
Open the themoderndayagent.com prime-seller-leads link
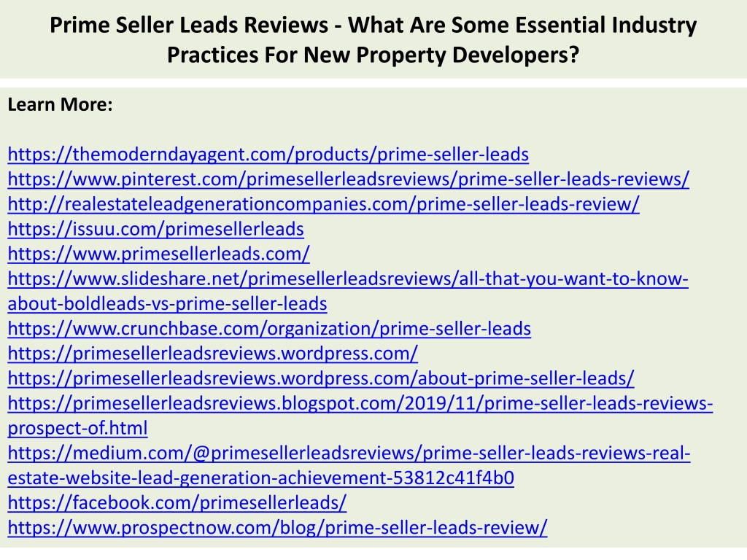[268, 155]
